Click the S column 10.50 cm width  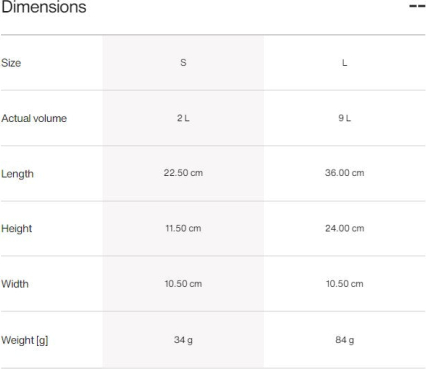pos(183,284)
